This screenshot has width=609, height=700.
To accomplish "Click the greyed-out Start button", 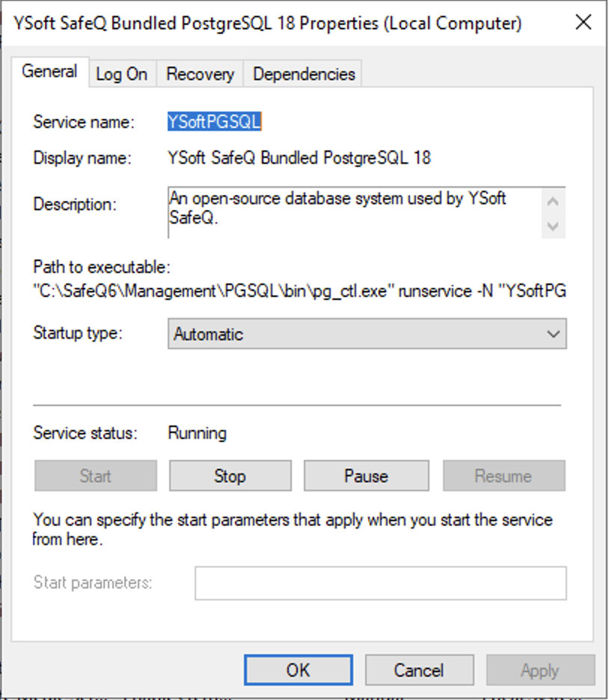I will tap(96, 476).
